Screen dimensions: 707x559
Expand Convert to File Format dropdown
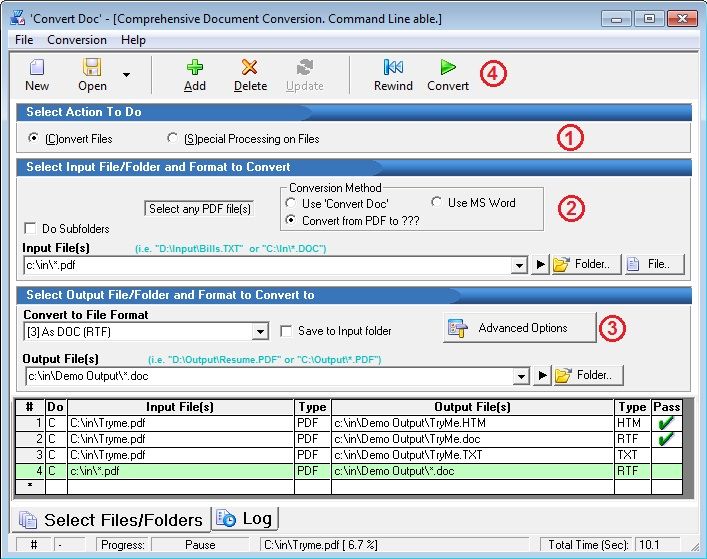pyautogui.click(x=260, y=332)
